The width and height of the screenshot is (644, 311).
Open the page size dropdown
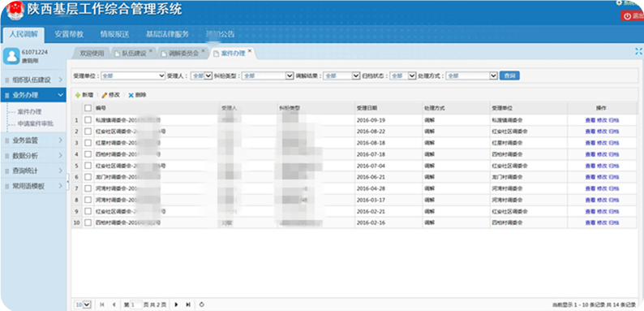(x=83, y=305)
